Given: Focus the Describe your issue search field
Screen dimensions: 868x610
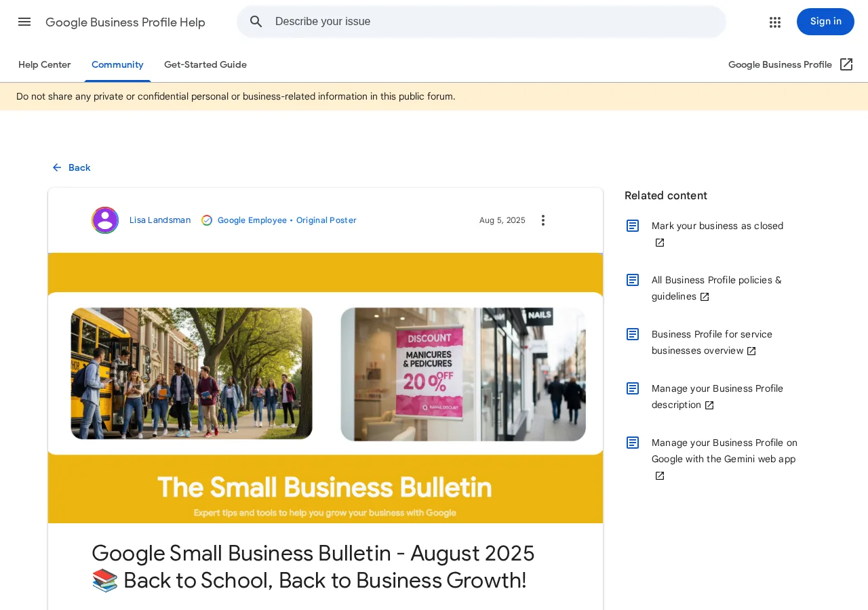Looking at the screenshot, I should point(496,22).
